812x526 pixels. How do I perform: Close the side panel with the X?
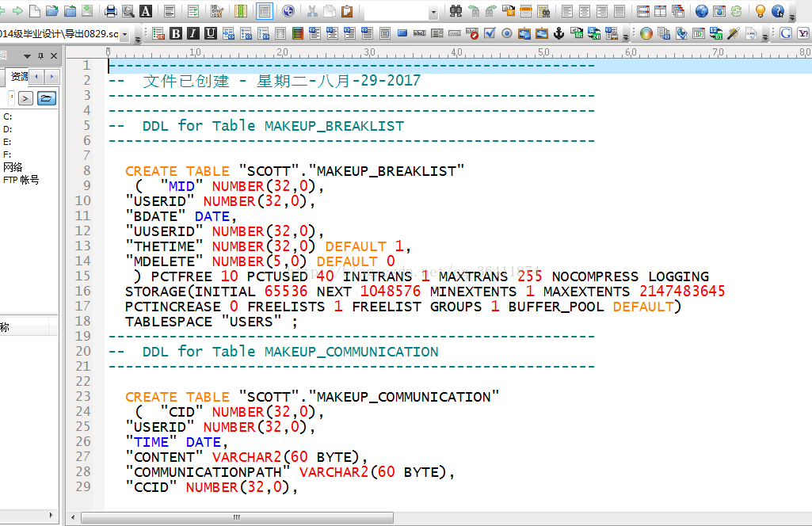tap(54, 56)
